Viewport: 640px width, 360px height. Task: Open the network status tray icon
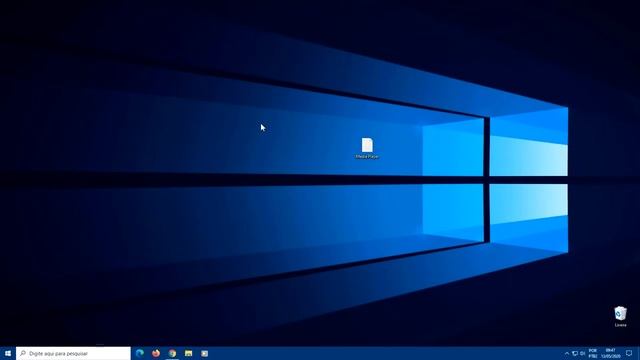575,353
